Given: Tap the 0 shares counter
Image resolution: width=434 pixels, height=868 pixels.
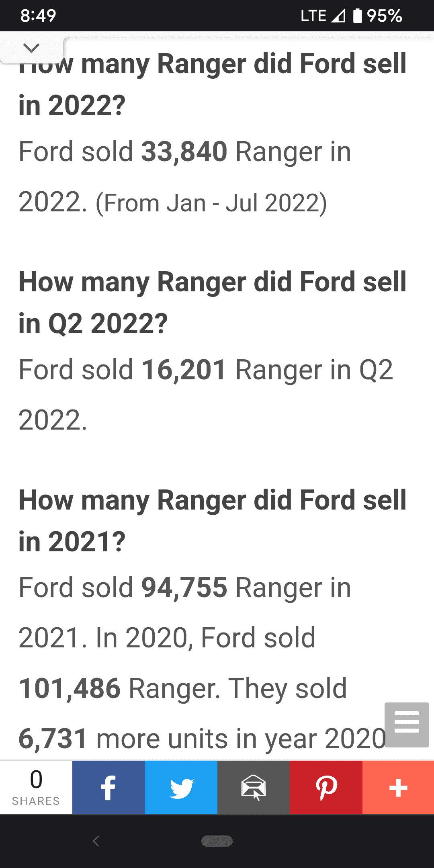Looking at the screenshot, I should 36,787.
